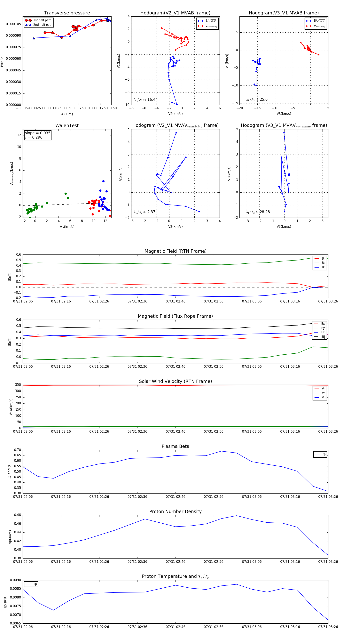Select the "Vr" legend entry
The height and width of the screenshot is (644, 351).
point(320,389)
